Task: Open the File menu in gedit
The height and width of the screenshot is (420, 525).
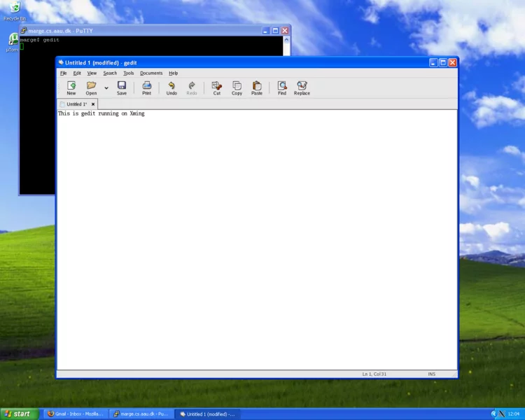Action: pos(63,73)
